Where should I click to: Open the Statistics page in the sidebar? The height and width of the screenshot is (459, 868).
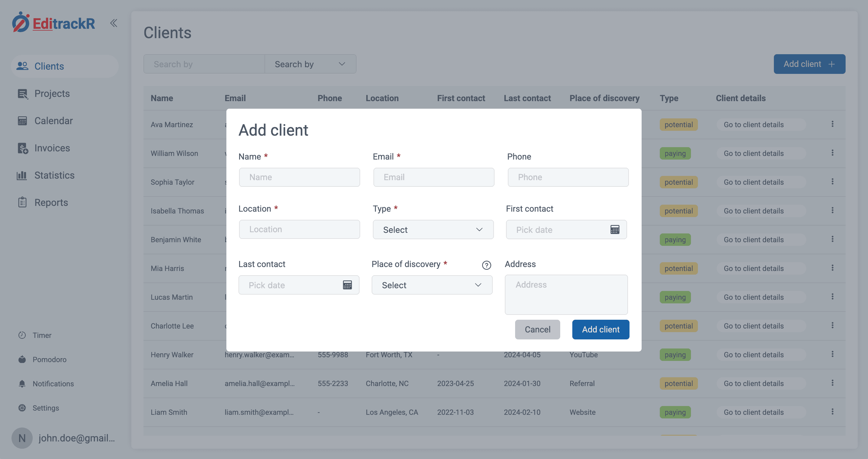click(54, 175)
